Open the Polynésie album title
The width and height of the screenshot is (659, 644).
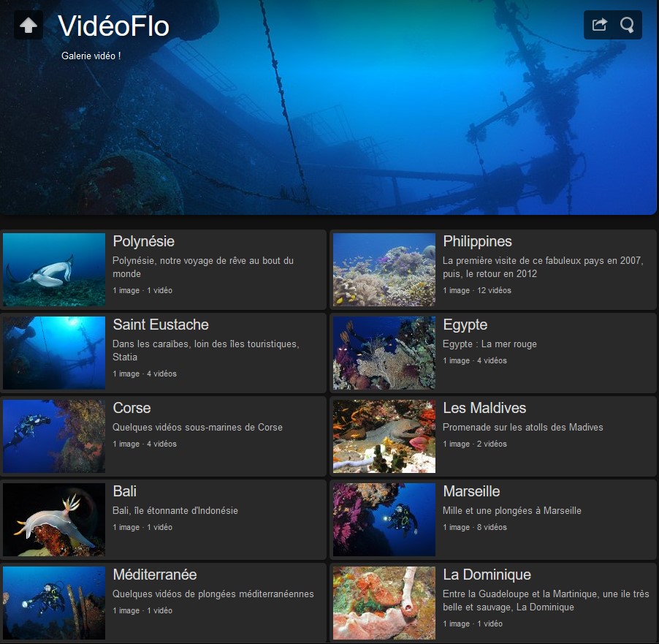(x=143, y=241)
